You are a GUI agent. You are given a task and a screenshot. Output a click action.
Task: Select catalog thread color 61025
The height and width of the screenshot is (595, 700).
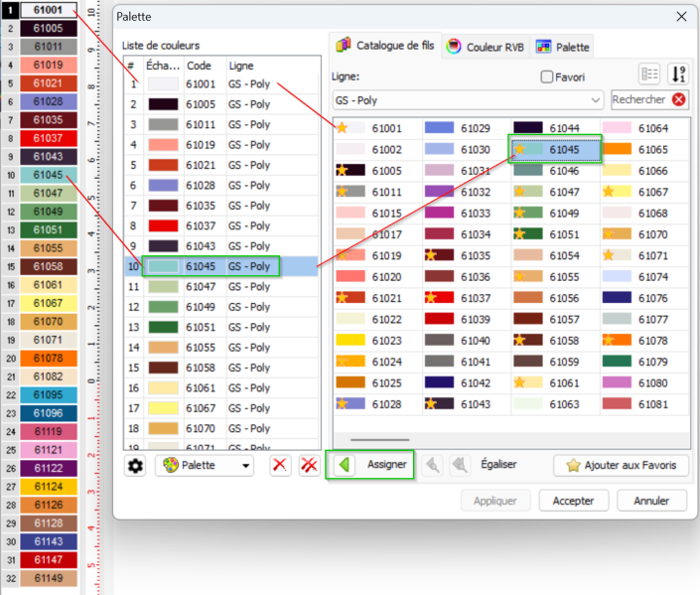(x=377, y=382)
